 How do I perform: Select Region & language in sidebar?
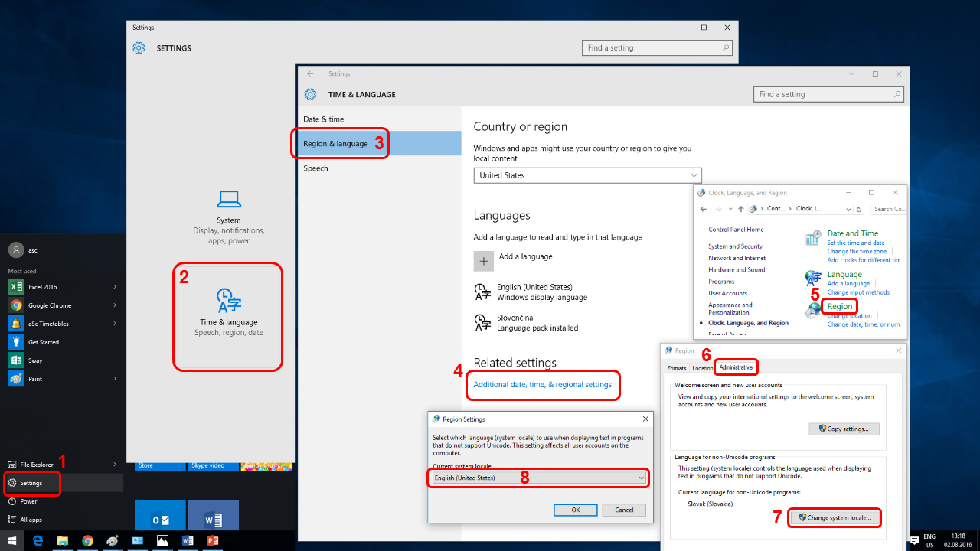[335, 144]
